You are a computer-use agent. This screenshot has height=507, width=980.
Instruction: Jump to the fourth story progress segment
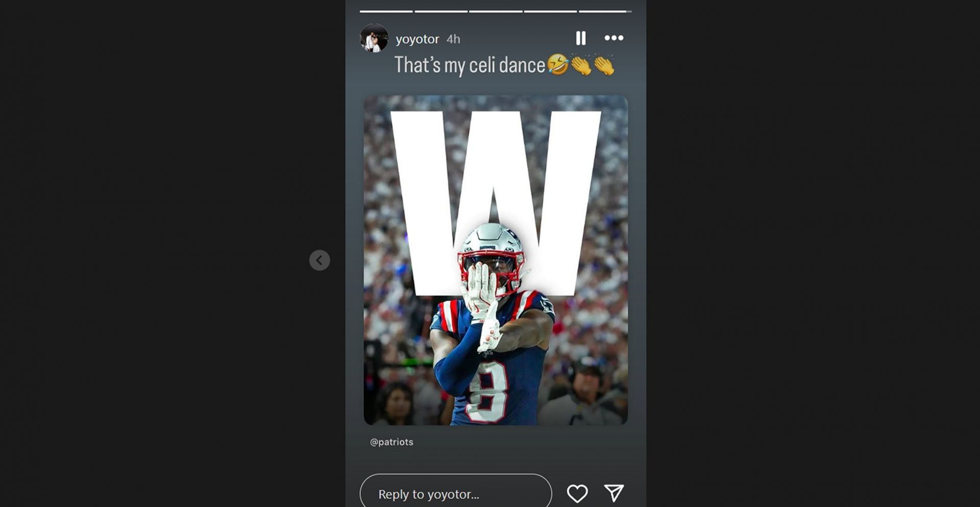pos(550,11)
